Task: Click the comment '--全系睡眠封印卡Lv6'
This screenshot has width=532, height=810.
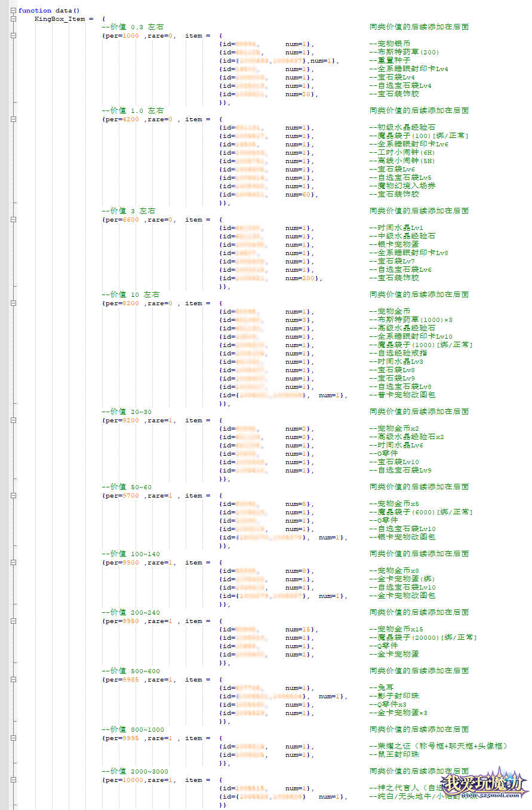Action: pyautogui.click(x=408, y=144)
